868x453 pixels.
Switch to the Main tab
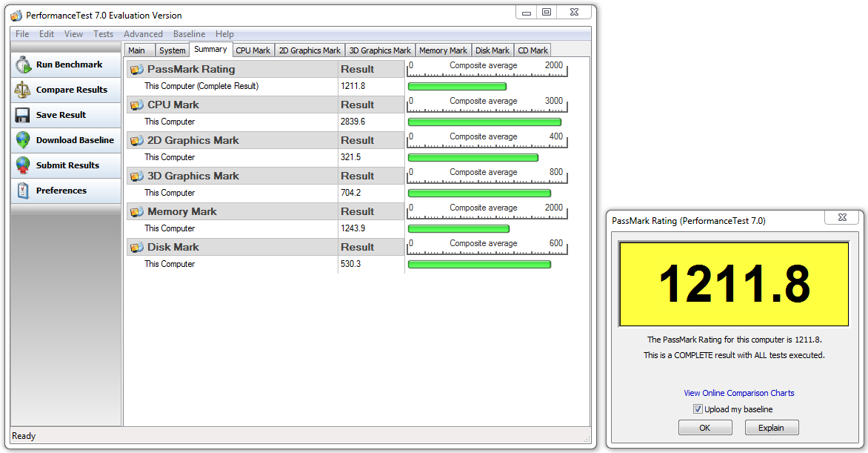[139, 50]
